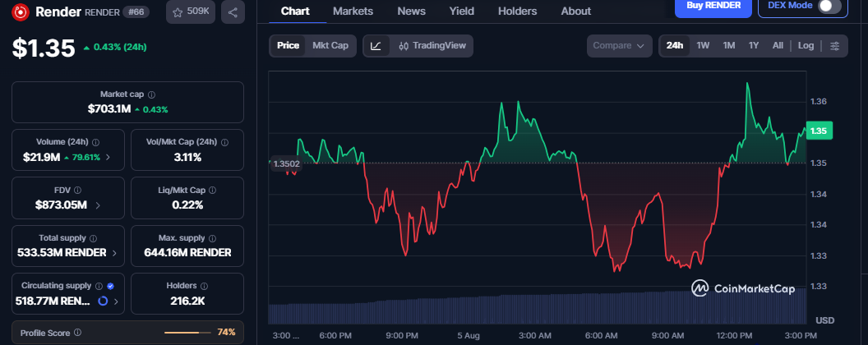Screen dimensions: 868x345
Task: Click the Max. supply info icon
Action: [212, 238]
